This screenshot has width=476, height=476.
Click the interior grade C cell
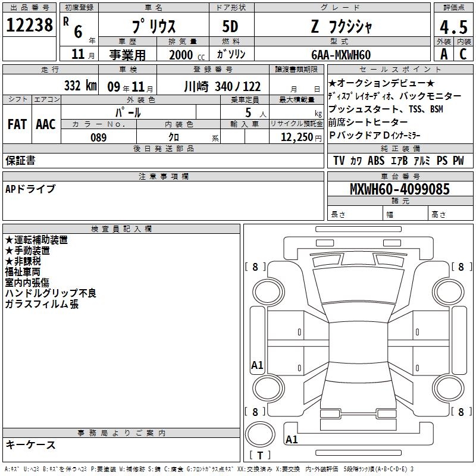coord(464,54)
